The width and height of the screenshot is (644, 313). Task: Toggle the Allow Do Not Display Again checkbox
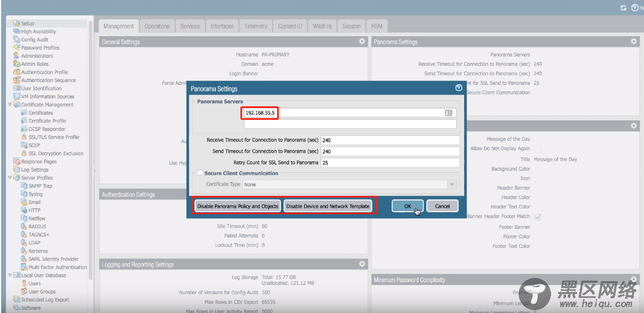coord(537,149)
